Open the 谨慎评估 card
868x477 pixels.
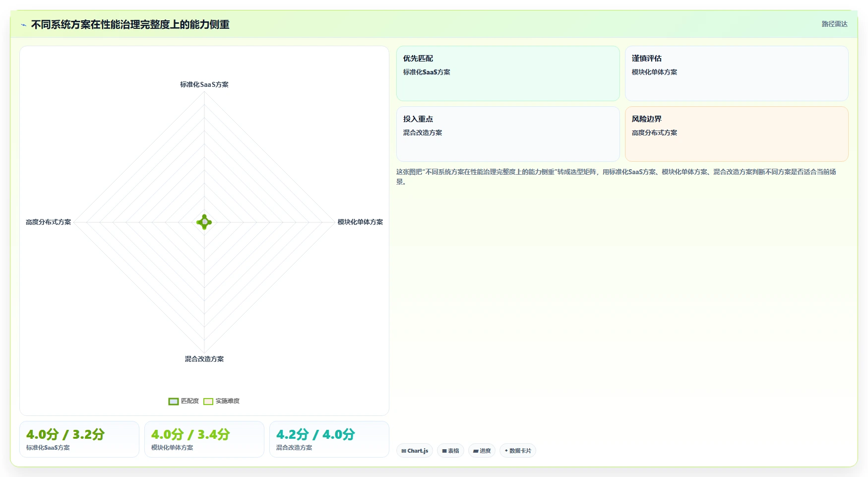coord(737,73)
